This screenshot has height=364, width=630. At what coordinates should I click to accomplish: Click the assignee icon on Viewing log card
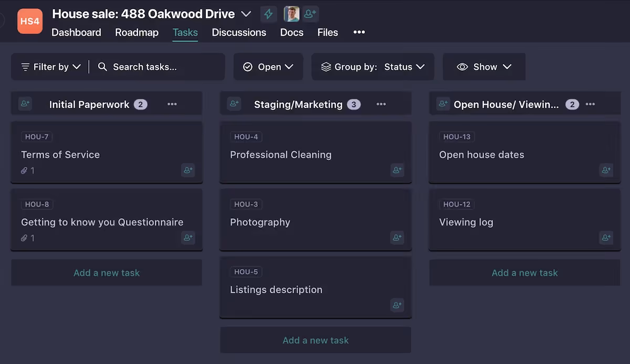tap(606, 238)
